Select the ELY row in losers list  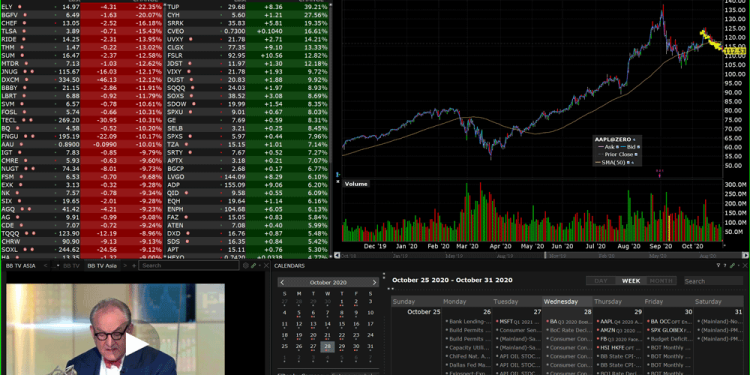(82, 7)
